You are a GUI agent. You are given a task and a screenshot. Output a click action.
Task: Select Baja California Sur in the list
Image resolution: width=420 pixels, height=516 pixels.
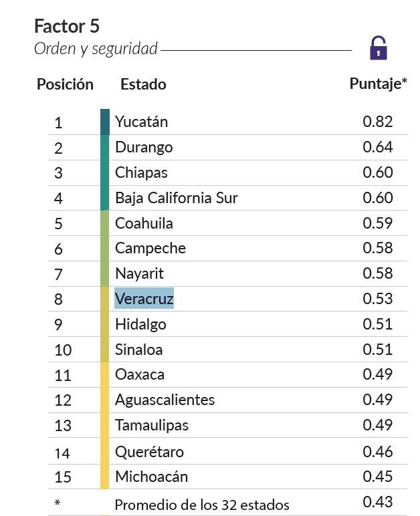coord(177,198)
